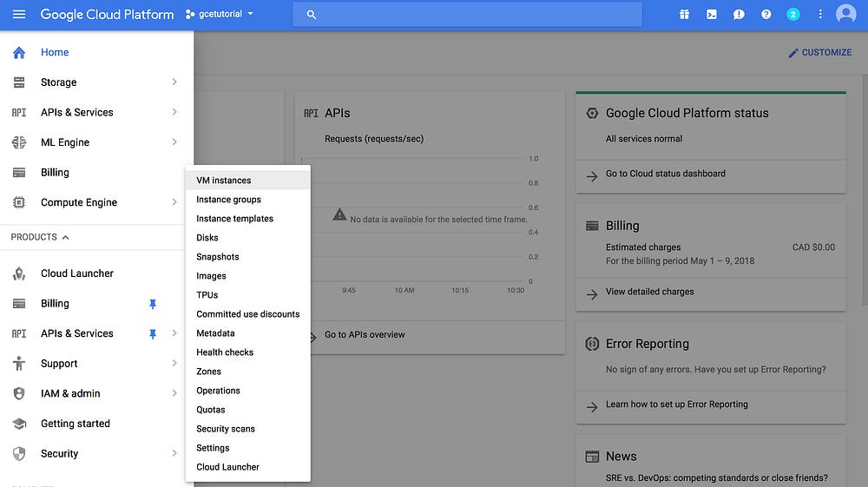This screenshot has height=487, width=868.
Task: Select Instance templates menu entry
Action: click(248, 219)
